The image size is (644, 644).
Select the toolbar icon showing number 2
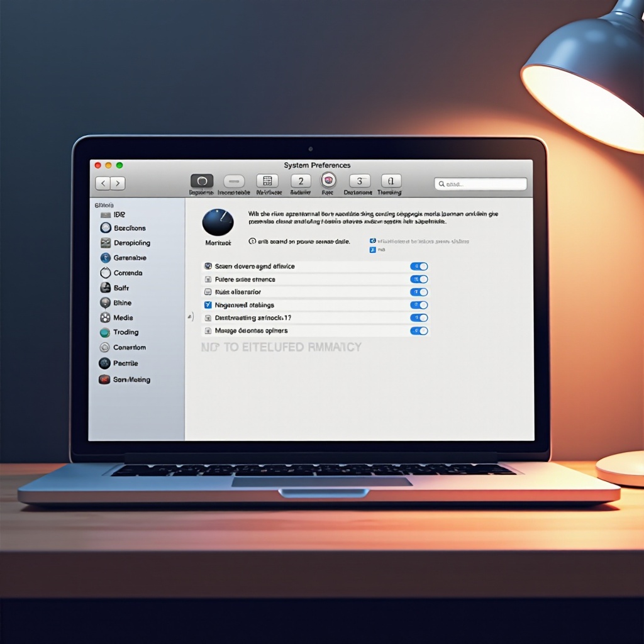[x=301, y=181]
